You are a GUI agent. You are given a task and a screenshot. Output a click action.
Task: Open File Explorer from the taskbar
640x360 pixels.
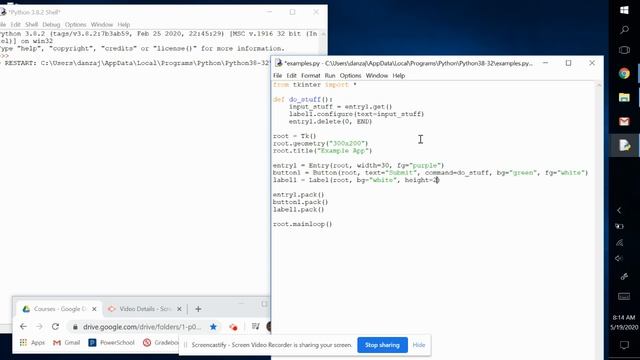624,97
